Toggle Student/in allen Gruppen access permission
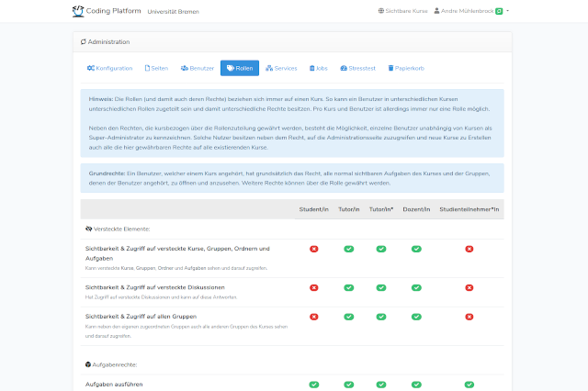The image size is (588, 391). pos(314,317)
